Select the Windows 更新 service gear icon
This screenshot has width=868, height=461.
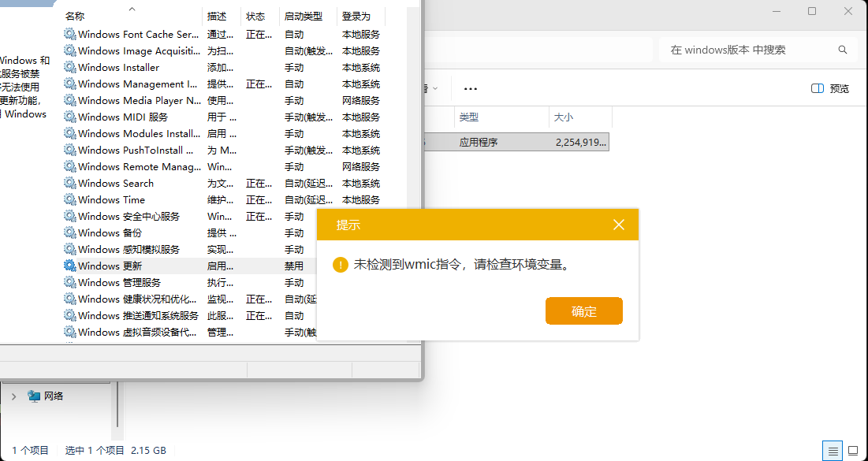(x=69, y=266)
